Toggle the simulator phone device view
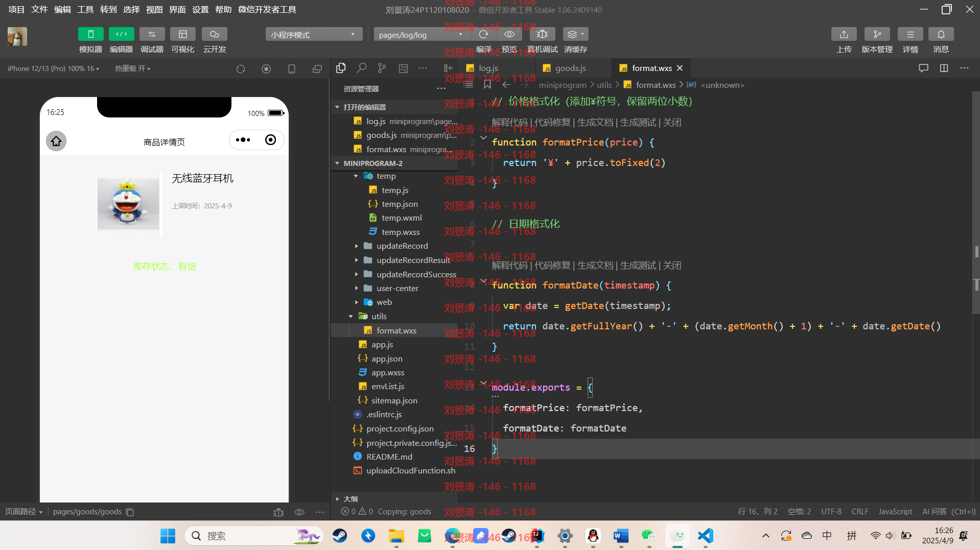Screen dimensions: 980x550 (292, 68)
